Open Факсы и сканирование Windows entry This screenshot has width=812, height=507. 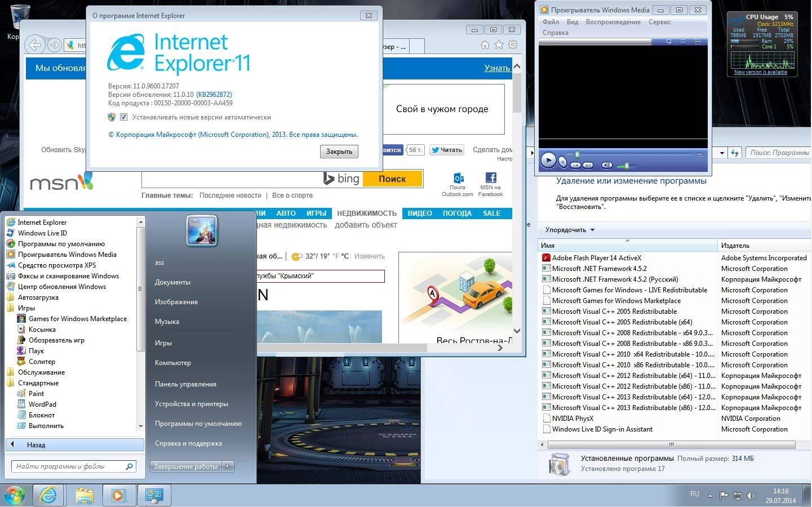[x=68, y=276]
